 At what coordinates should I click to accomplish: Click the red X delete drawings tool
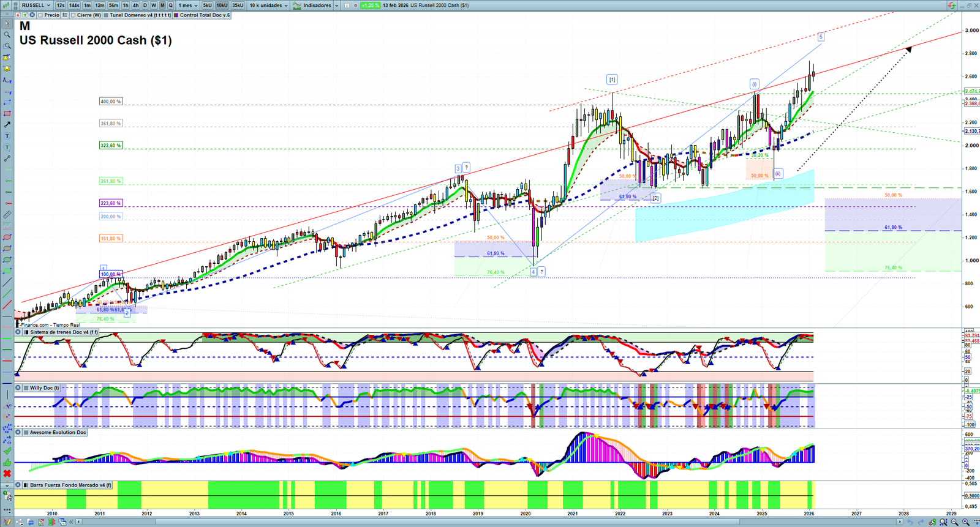(x=7, y=474)
